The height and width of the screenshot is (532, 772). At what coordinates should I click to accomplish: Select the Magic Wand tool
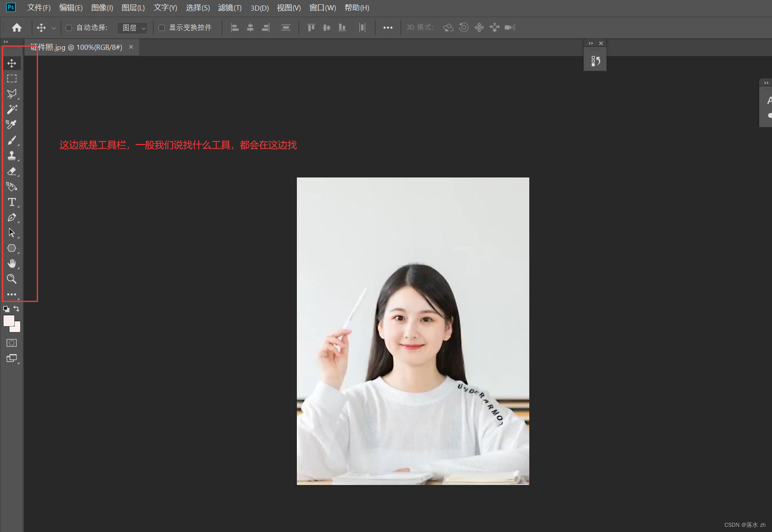click(x=12, y=109)
